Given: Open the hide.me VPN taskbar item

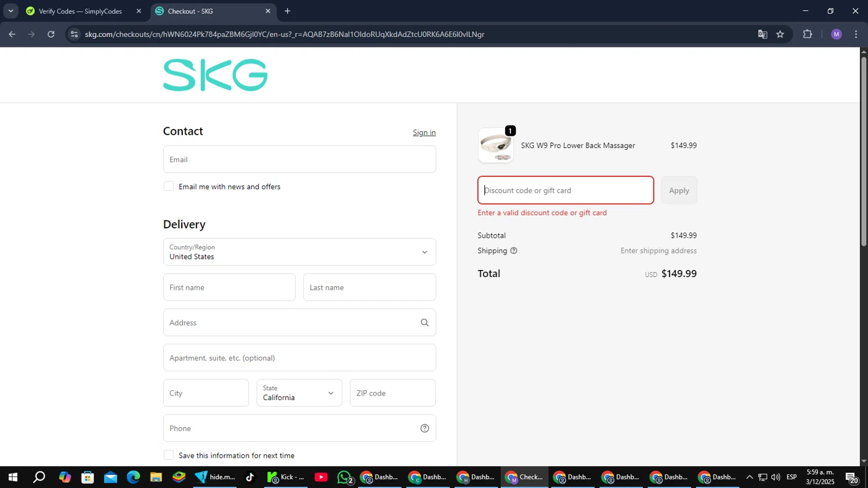Looking at the screenshot, I should [215, 477].
